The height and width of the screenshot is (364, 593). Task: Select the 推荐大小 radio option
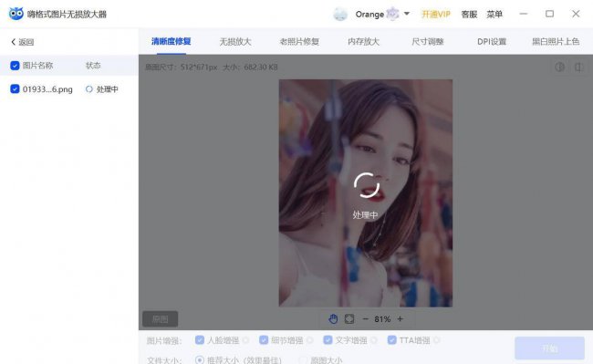pyautogui.click(x=200, y=359)
